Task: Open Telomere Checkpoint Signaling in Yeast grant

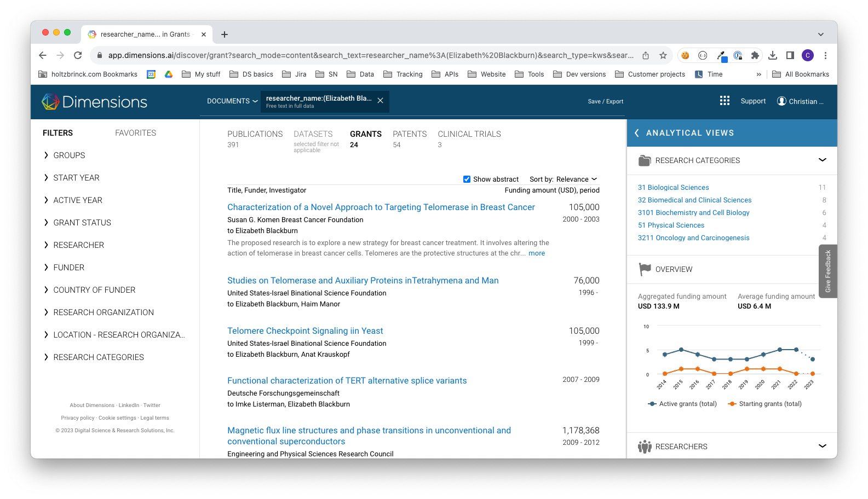Action: 305,331
